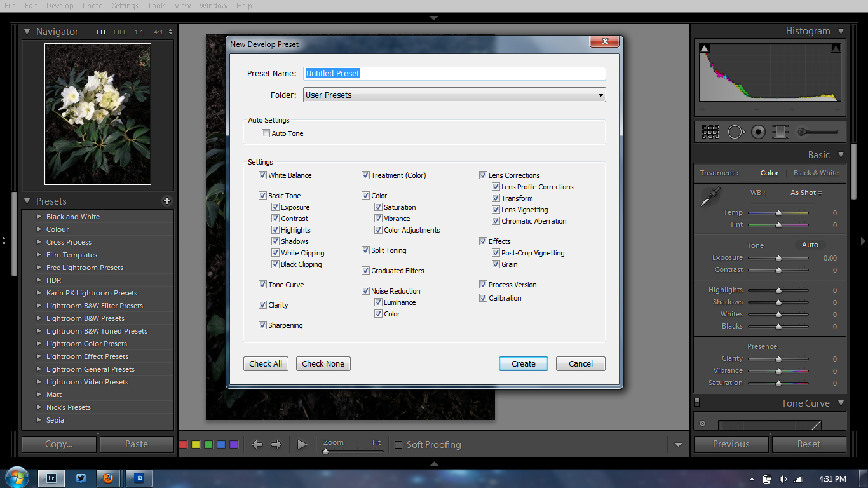Click the Copy... button

coord(59,444)
